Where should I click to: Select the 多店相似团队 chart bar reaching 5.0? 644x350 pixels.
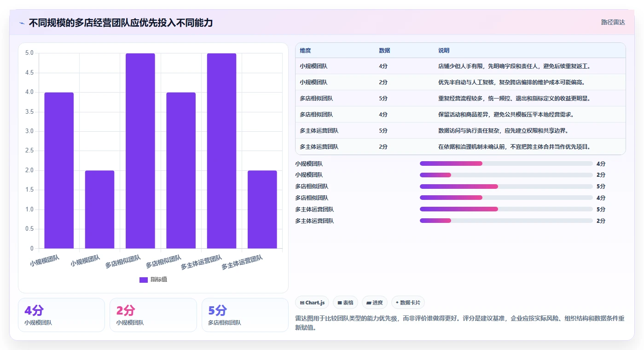(140, 151)
